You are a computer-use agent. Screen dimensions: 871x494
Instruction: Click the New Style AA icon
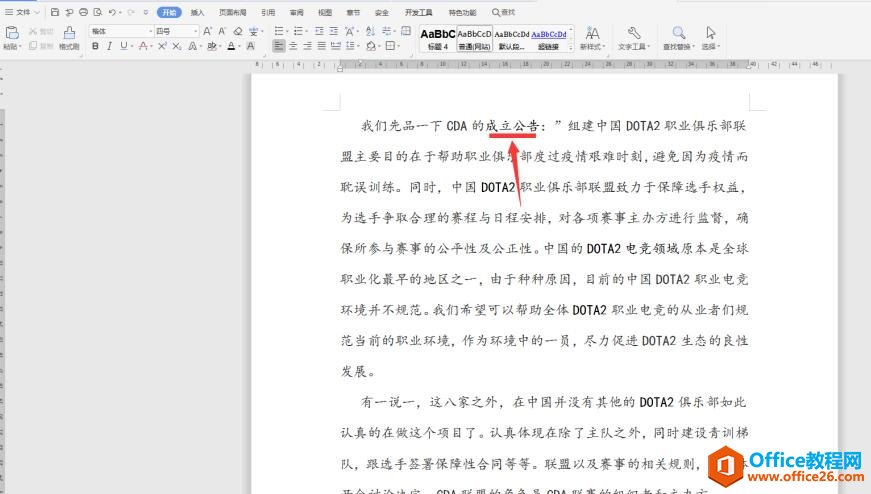click(x=592, y=33)
